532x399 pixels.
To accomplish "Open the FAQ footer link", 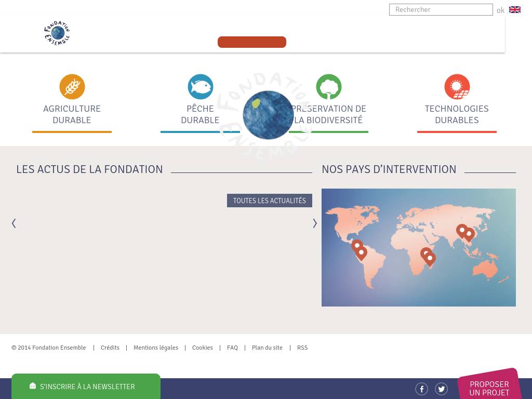I will tap(232, 348).
